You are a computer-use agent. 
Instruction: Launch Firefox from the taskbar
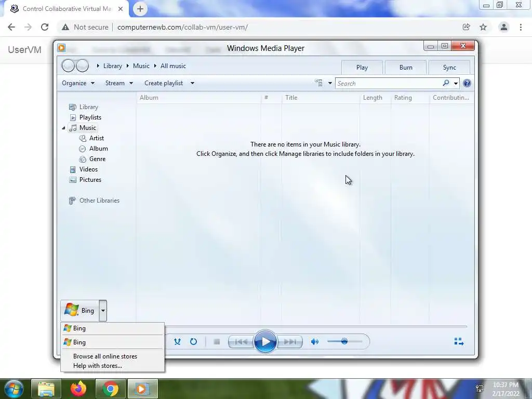(78, 389)
